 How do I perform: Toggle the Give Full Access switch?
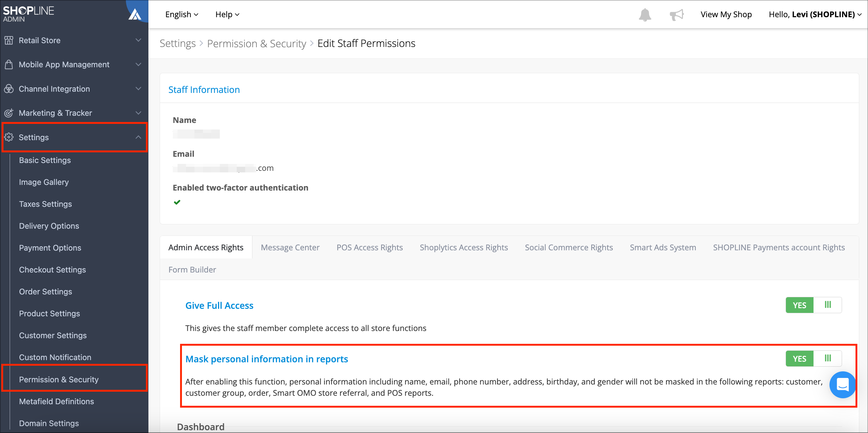coord(814,305)
